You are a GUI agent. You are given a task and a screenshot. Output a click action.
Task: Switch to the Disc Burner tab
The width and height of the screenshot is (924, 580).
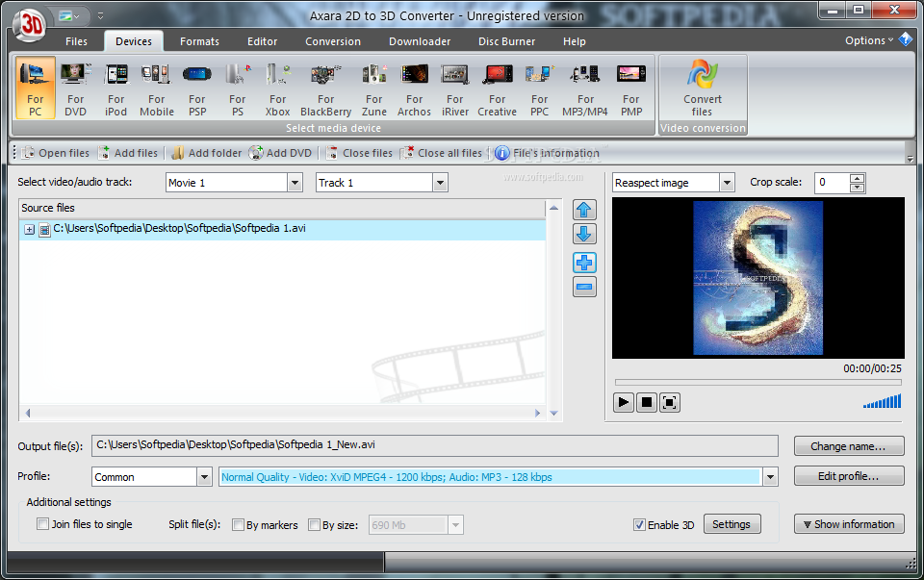507,41
